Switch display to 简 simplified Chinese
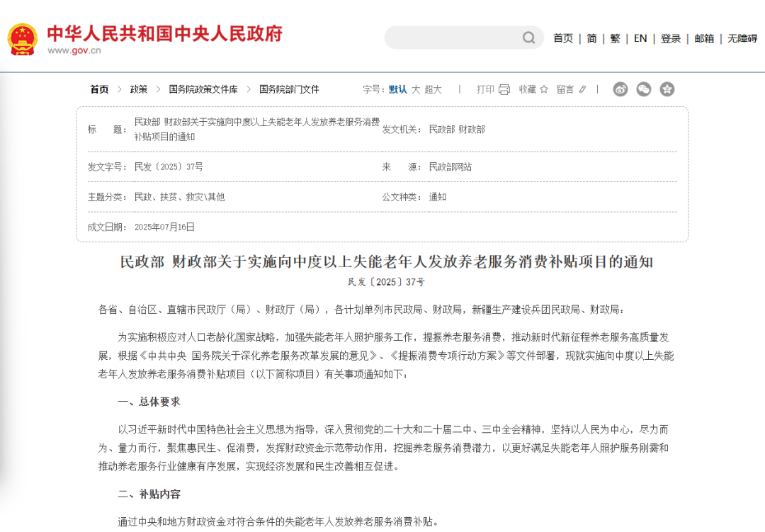This screenshot has height=532, width=765. pos(592,38)
